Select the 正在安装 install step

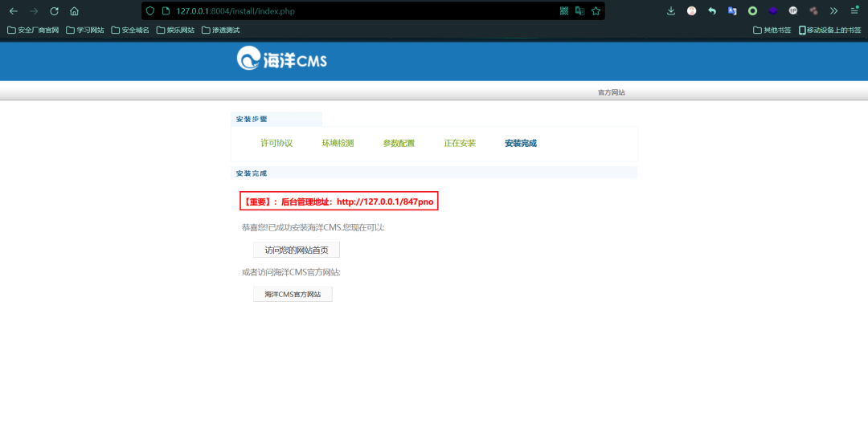click(x=460, y=143)
